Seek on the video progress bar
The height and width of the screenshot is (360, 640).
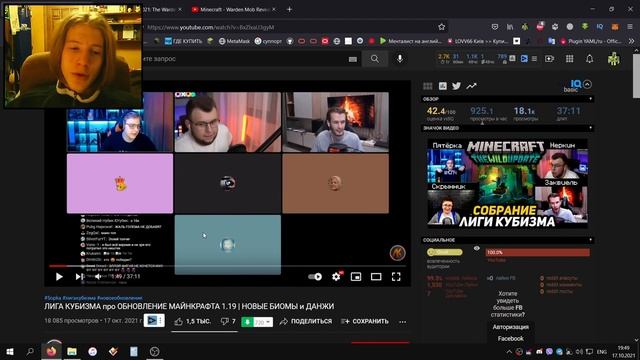pos(227,266)
